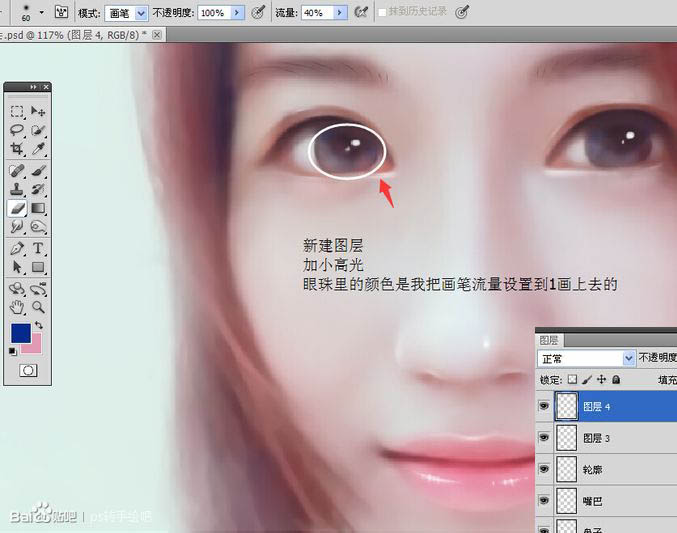Screen dimensions: 677x533
Task: Click the lock-all padlock button
Action: pyautogui.click(x=616, y=380)
